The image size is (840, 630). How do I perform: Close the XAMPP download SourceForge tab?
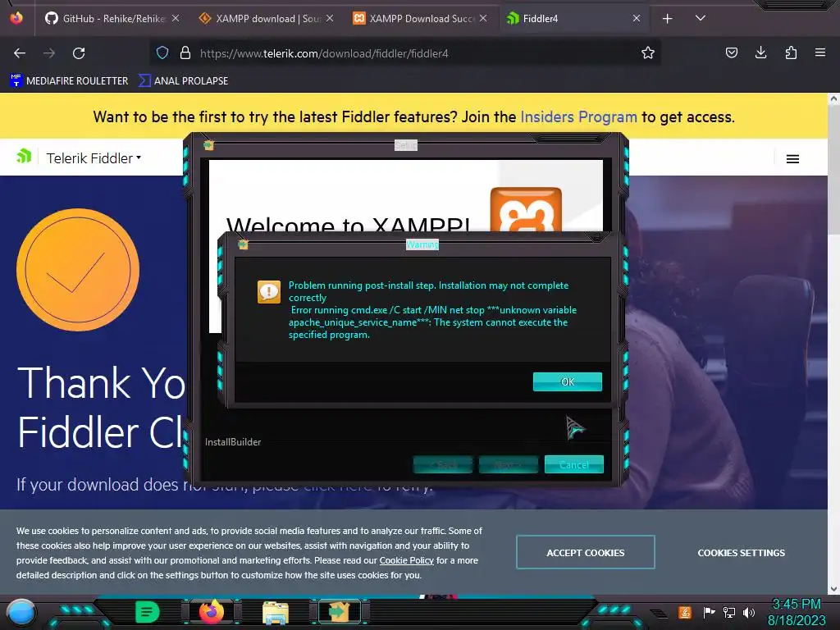(330, 18)
